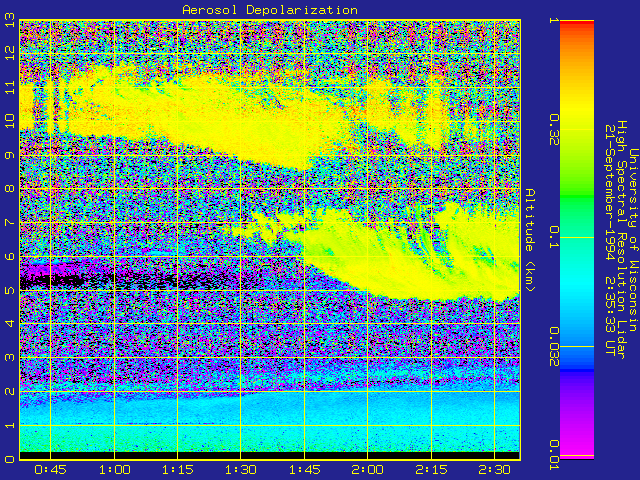Click altitude label '8' on left axis
The width and height of the screenshot is (640, 480).
(10, 189)
